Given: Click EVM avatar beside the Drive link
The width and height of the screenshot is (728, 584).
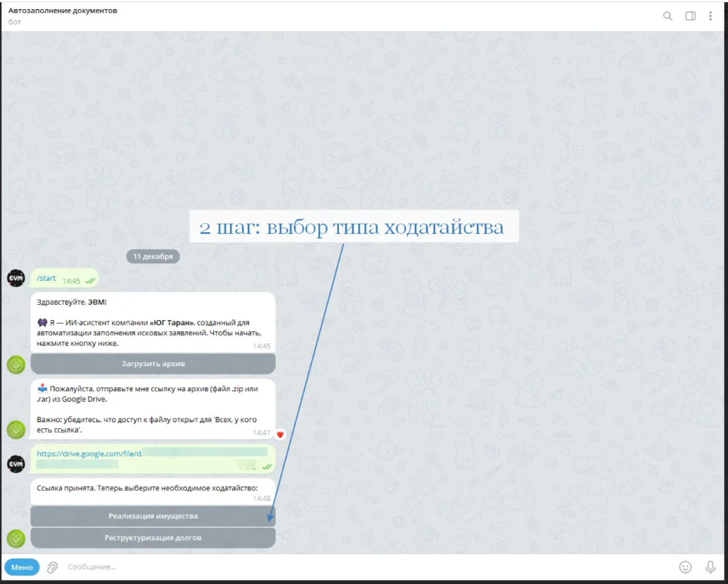Looking at the screenshot, I should coord(16,464).
